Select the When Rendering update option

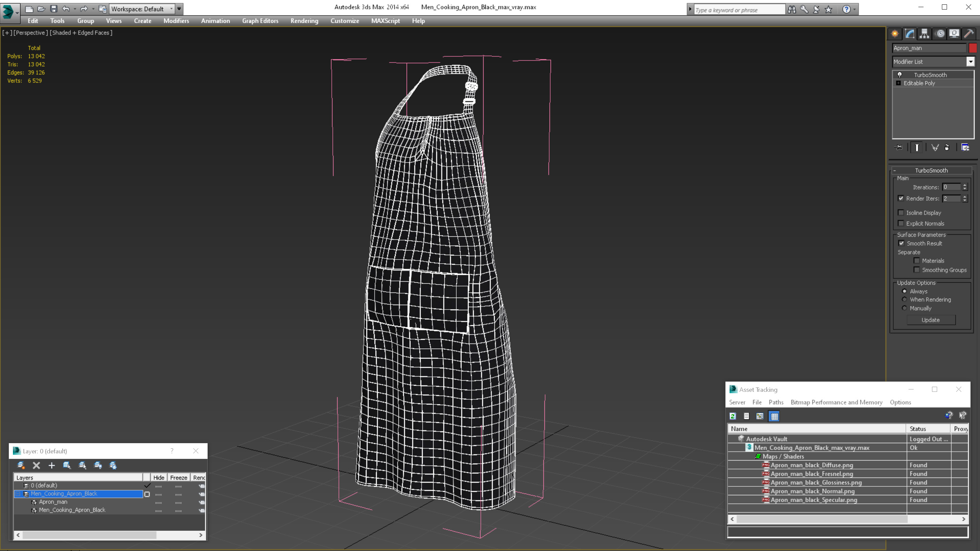point(904,299)
